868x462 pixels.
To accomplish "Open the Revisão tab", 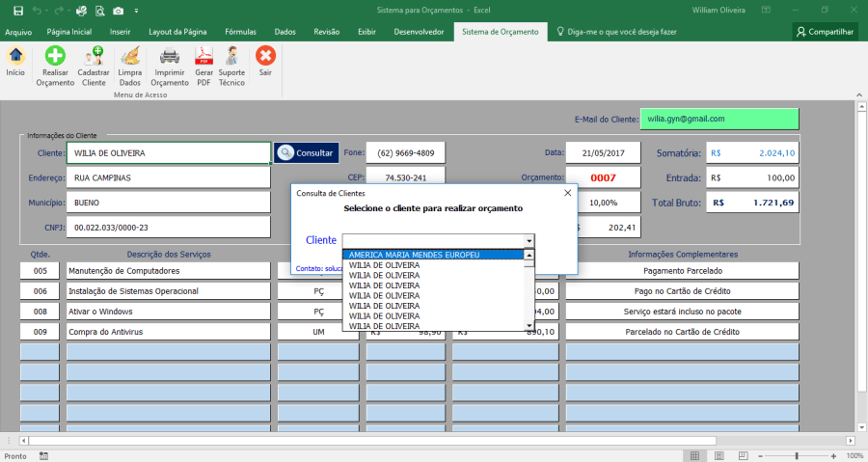I will 327,32.
